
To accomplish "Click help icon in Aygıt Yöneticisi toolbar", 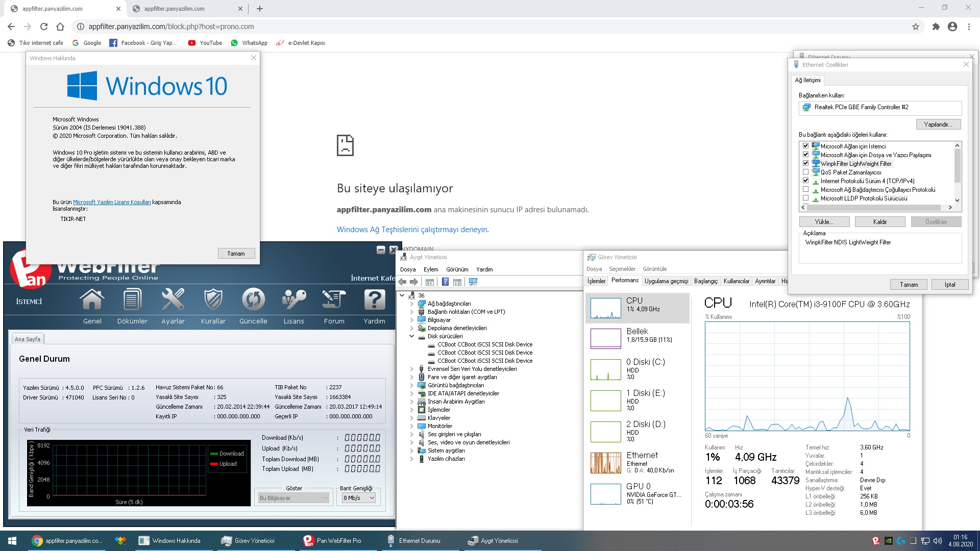I will (445, 282).
